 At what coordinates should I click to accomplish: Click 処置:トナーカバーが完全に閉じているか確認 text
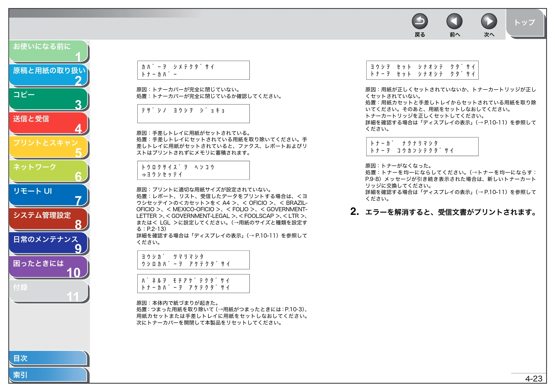click(209, 96)
